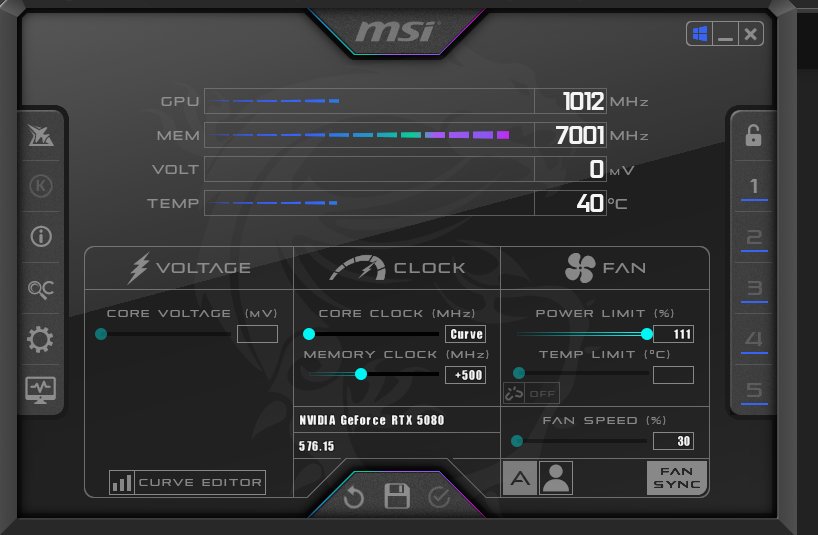Select profile slot 4

coord(754,341)
